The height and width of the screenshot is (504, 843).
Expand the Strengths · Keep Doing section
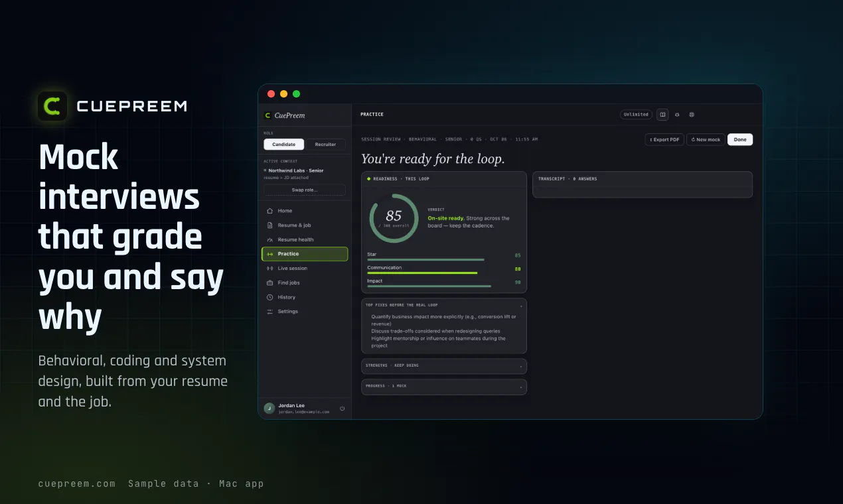[444, 365]
